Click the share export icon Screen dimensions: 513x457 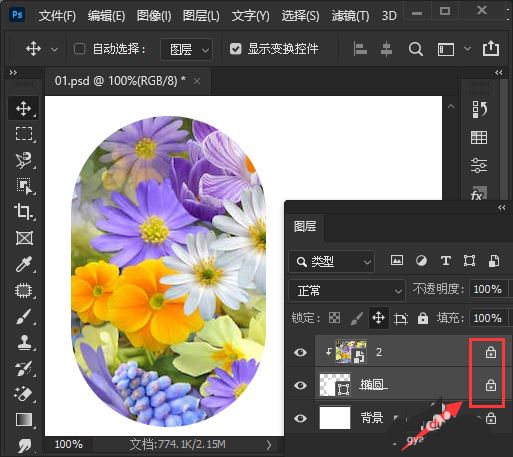[x=491, y=48]
